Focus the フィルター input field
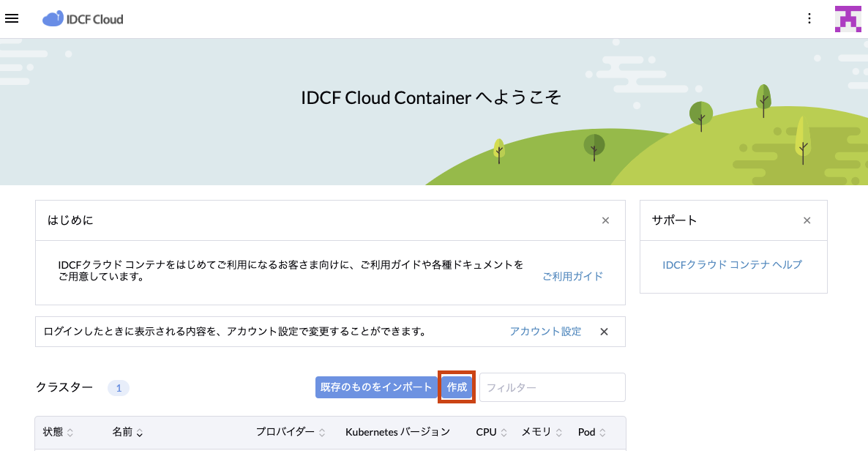The width and height of the screenshot is (868, 451). 553,387
